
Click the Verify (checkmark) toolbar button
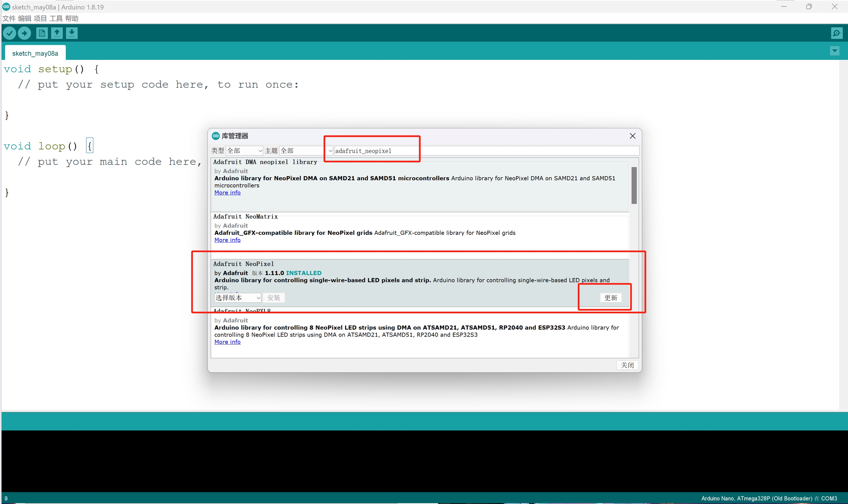coord(9,33)
